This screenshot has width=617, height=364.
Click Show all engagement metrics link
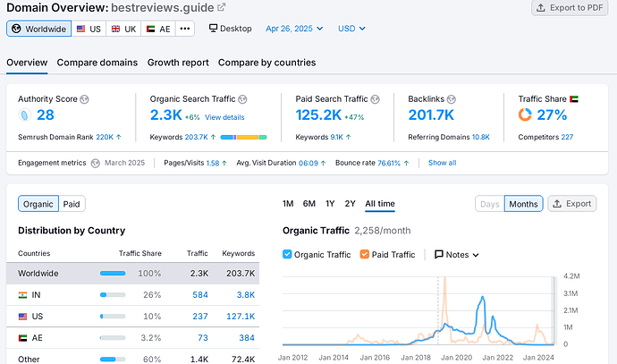point(443,163)
